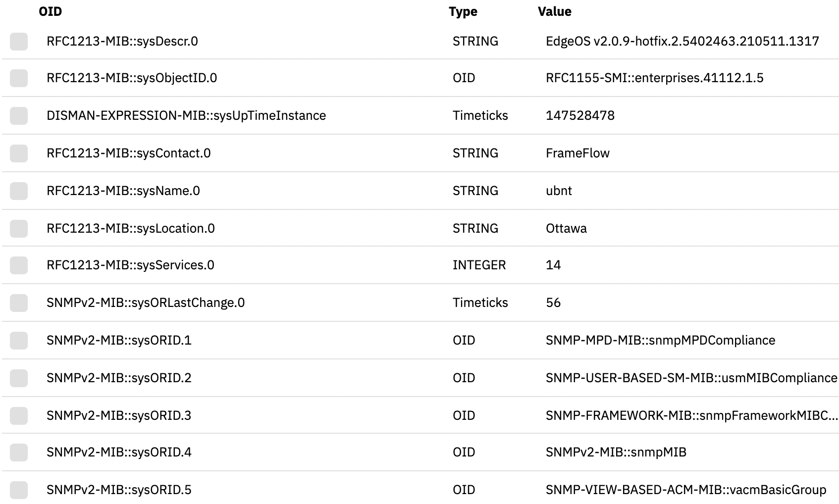Select the sysORLastChange.0 checkbox
839x504 pixels.
coord(19,303)
